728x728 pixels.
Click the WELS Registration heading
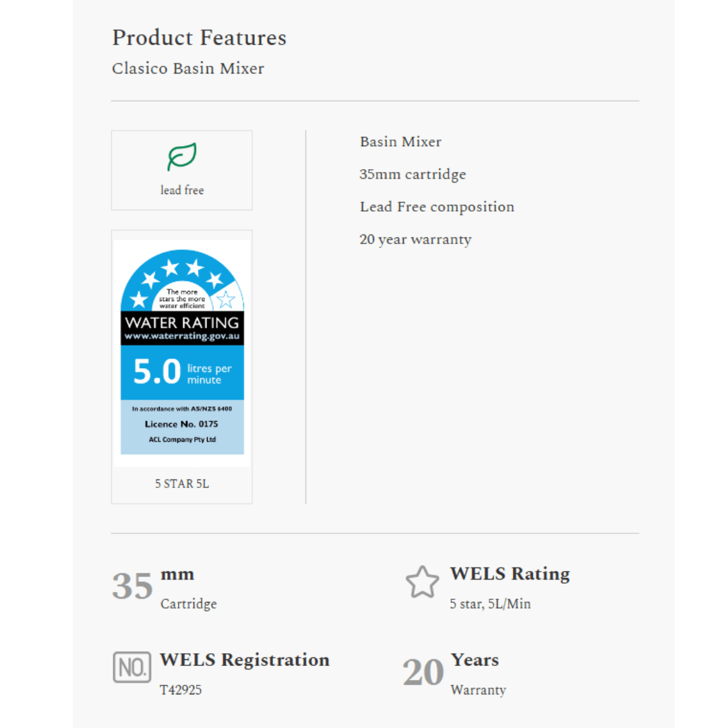[x=245, y=660]
